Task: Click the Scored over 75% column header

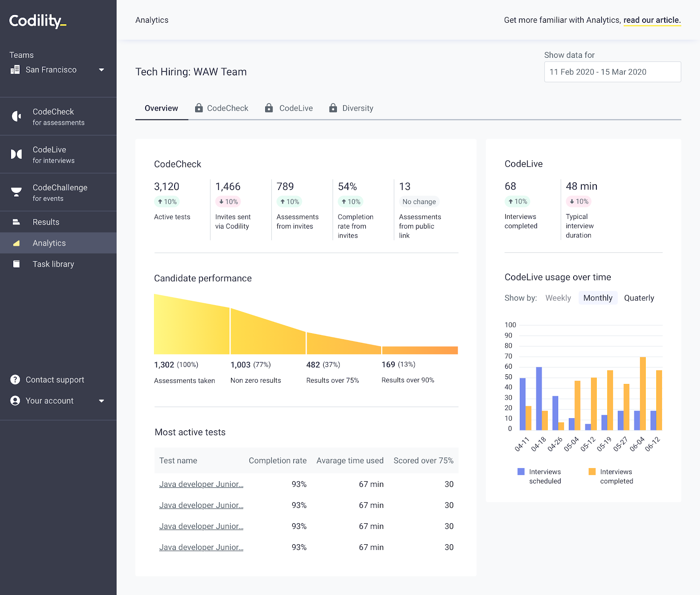Action: (x=423, y=461)
